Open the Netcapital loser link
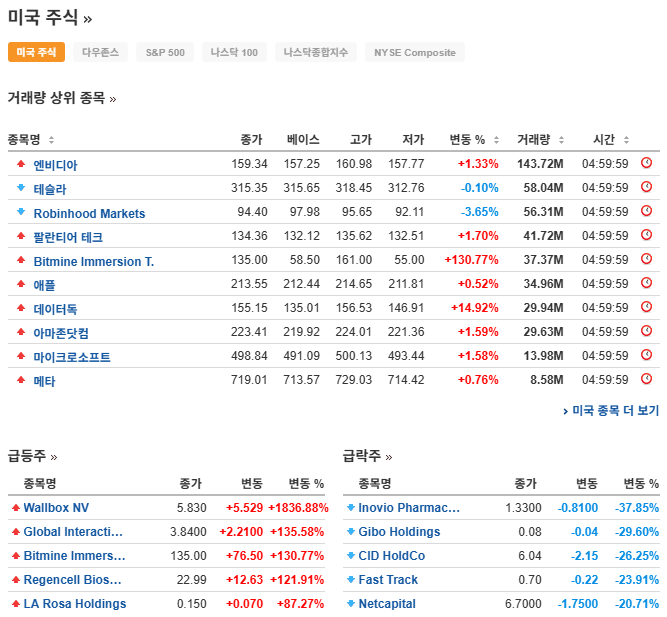667x617 pixels. coord(387,604)
